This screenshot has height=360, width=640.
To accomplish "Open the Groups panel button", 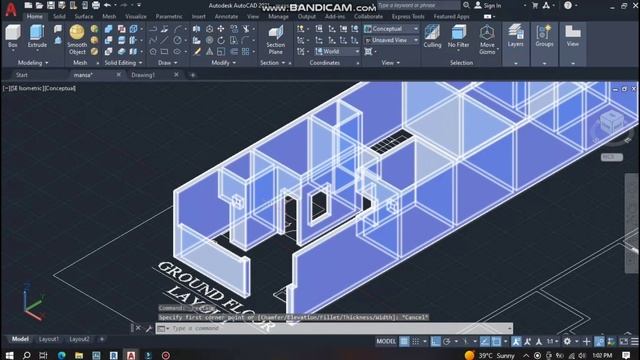I will click(x=544, y=36).
